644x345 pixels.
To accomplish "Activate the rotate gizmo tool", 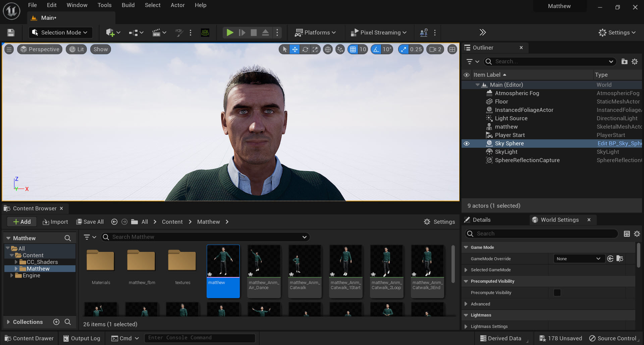I will (x=305, y=50).
